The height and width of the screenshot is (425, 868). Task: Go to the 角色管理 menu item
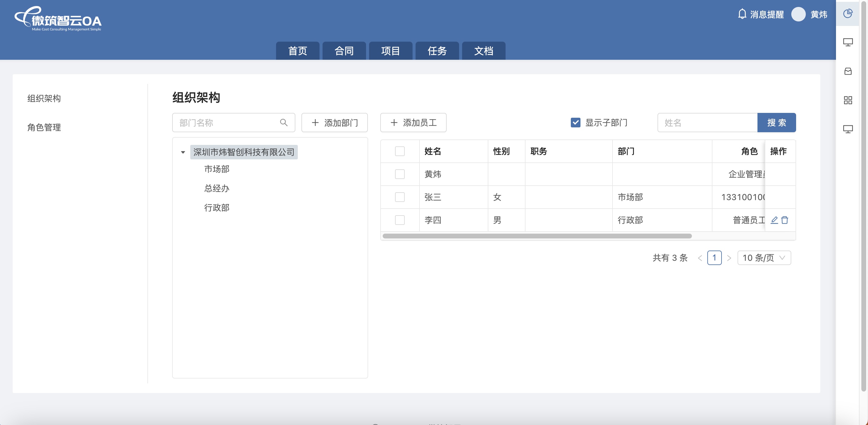(44, 127)
